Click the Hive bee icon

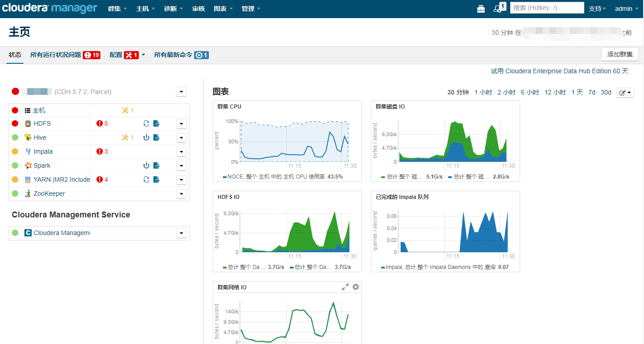28,137
